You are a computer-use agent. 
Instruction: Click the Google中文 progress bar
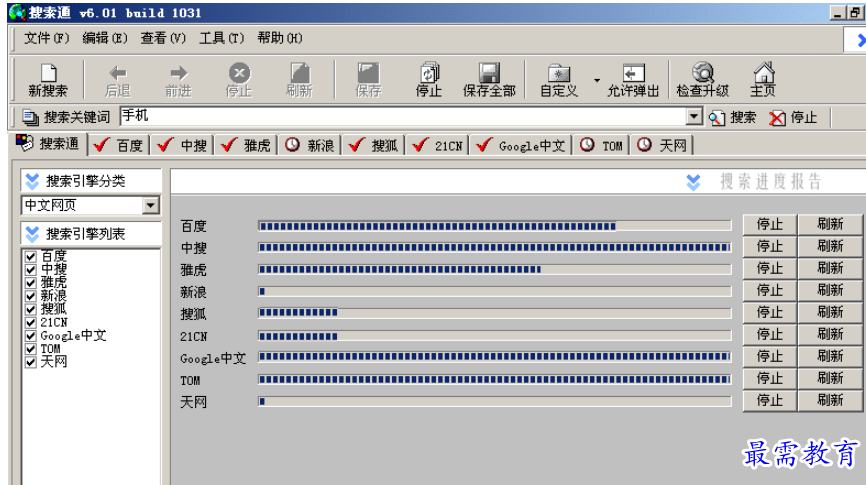[x=495, y=357]
